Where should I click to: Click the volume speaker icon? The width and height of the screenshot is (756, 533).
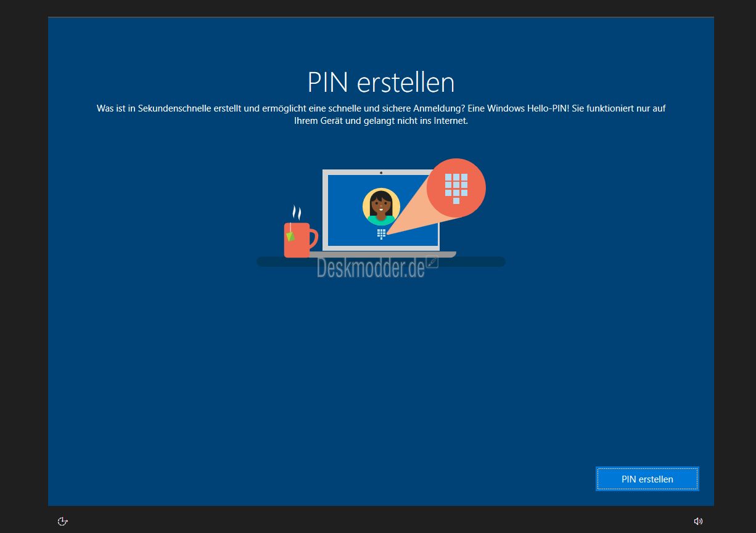[x=698, y=521]
